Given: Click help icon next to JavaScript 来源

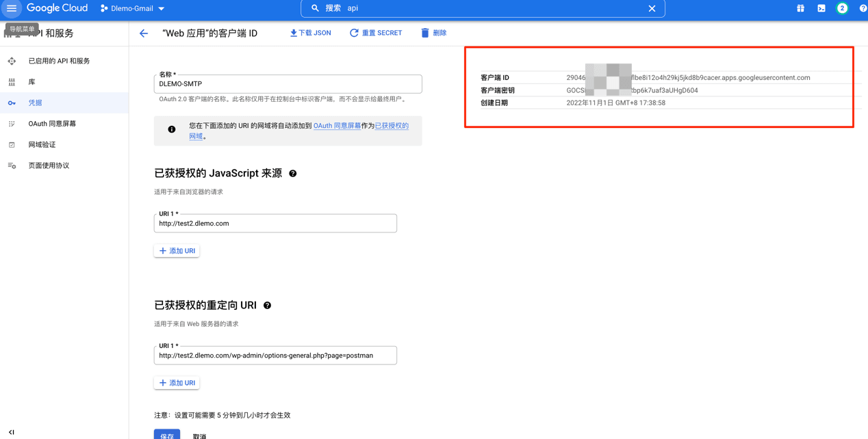Looking at the screenshot, I should 293,174.
